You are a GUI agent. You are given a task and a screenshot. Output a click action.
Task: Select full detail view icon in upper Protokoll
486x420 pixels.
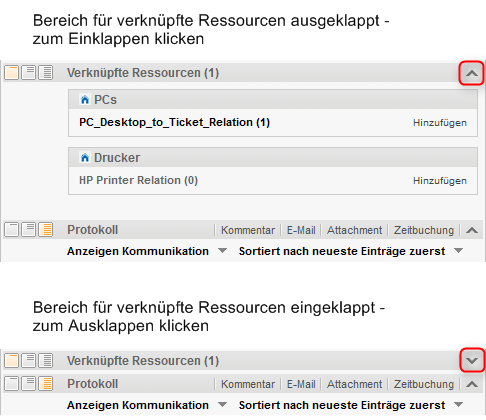pyautogui.click(x=46, y=230)
